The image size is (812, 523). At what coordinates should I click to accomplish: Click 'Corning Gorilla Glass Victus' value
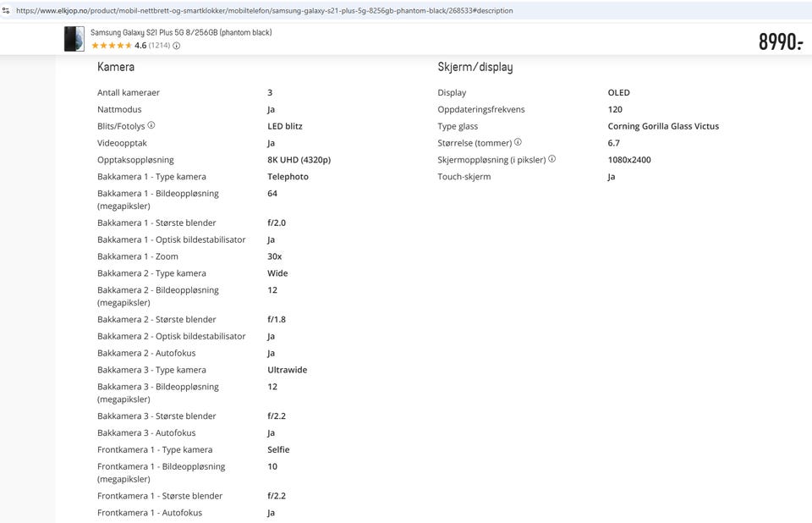pyautogui.click(x=663, y=126)
